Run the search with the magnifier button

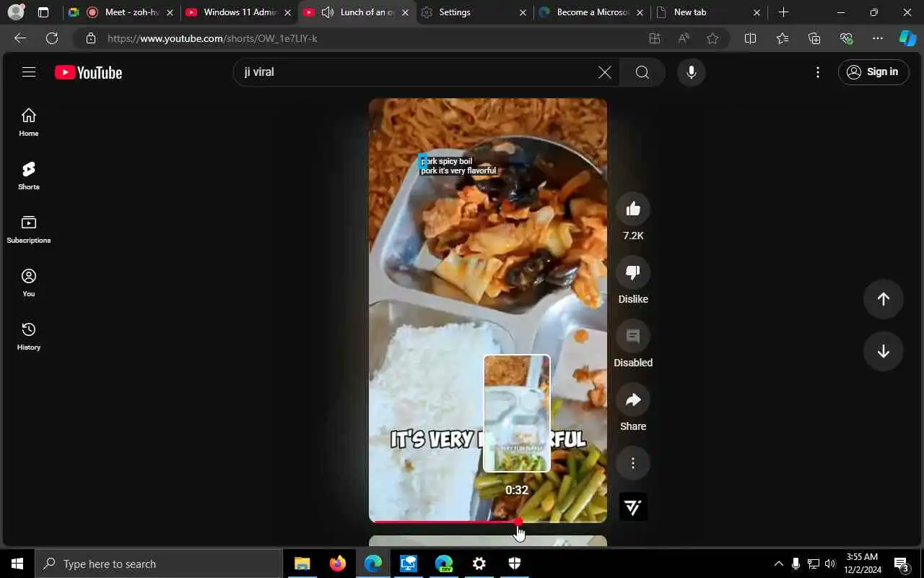click(x=642, y=72)
